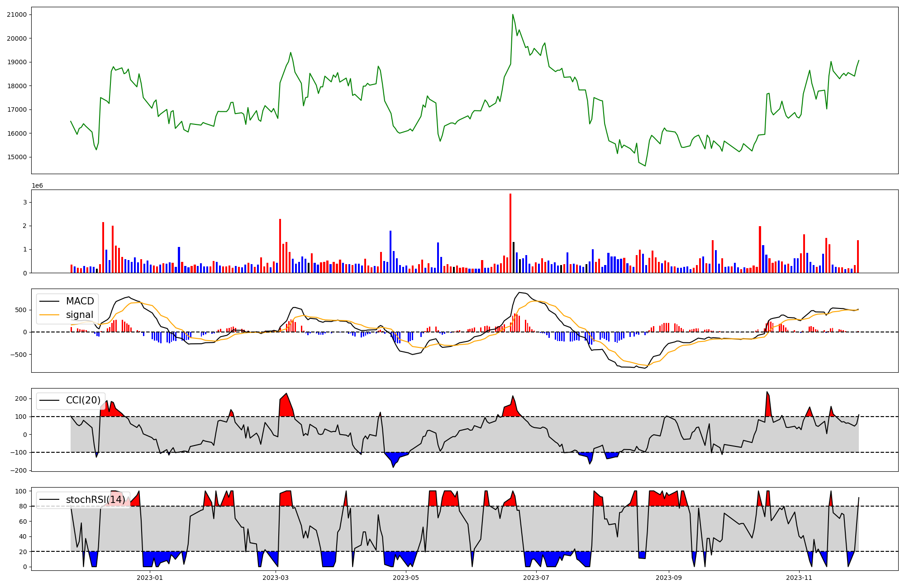
Task: Click the 200 tick on CCI axis
Action: click(x=22, y=398)
